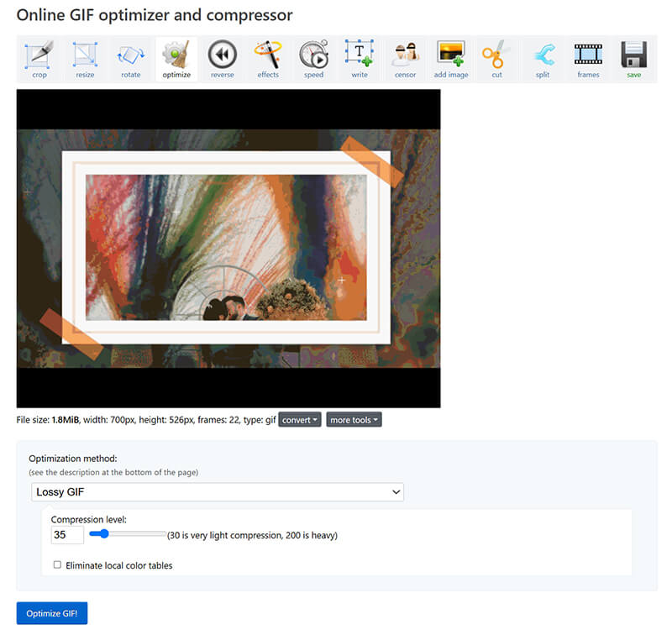Adjust the Compression level slider
The image size is (672, 635).
point(104,533)
